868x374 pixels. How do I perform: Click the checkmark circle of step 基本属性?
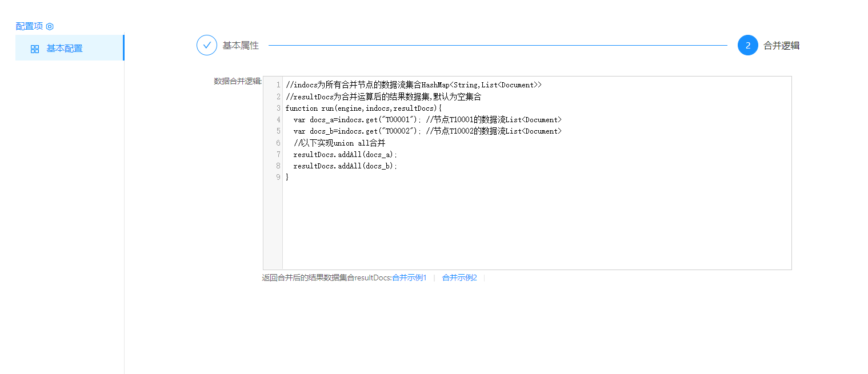(206, 45)
